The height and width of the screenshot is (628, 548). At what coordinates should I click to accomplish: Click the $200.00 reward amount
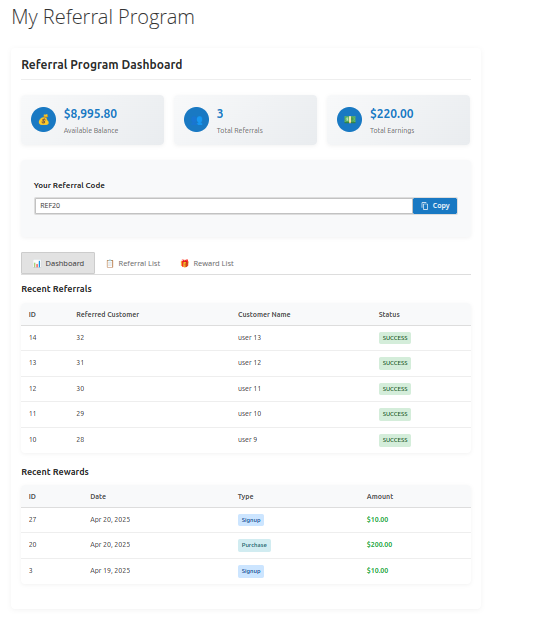pyautogui.click(x=379, y=545)
